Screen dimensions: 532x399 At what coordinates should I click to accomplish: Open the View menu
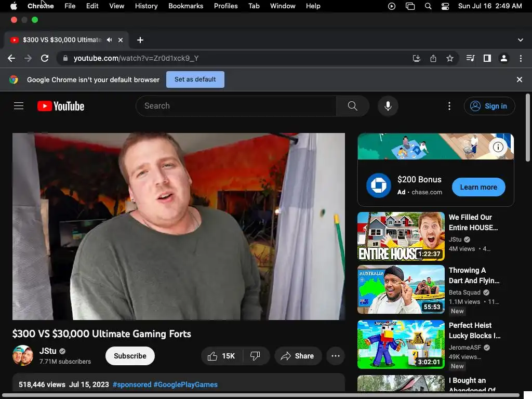117,6
